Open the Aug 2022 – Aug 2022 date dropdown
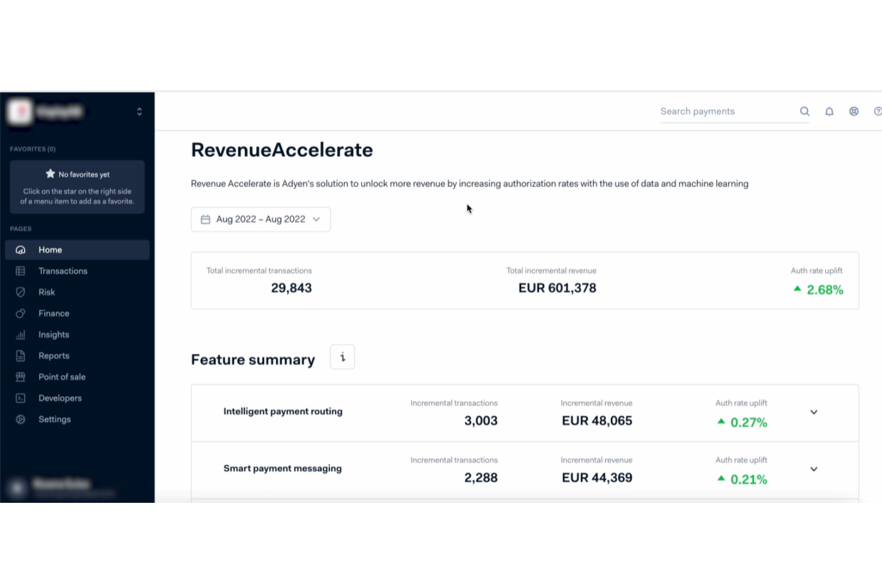The image size is (882, 588). pos(261,219)
